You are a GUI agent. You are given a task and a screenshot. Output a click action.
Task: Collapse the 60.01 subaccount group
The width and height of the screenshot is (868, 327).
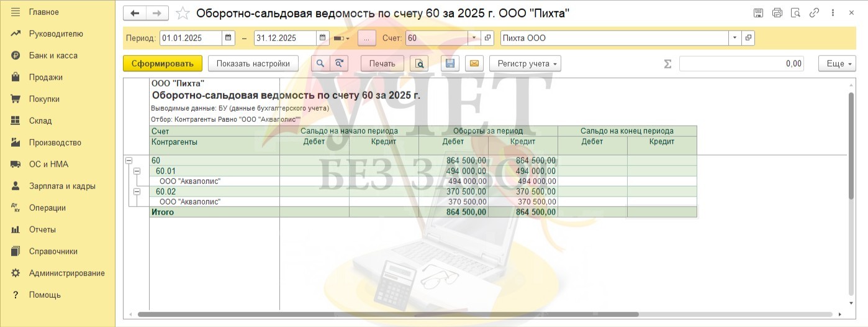[x=137, y=171]
